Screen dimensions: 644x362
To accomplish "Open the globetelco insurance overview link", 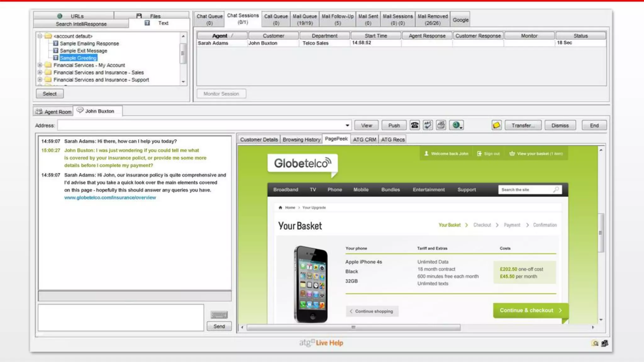I will click(110, 198).
